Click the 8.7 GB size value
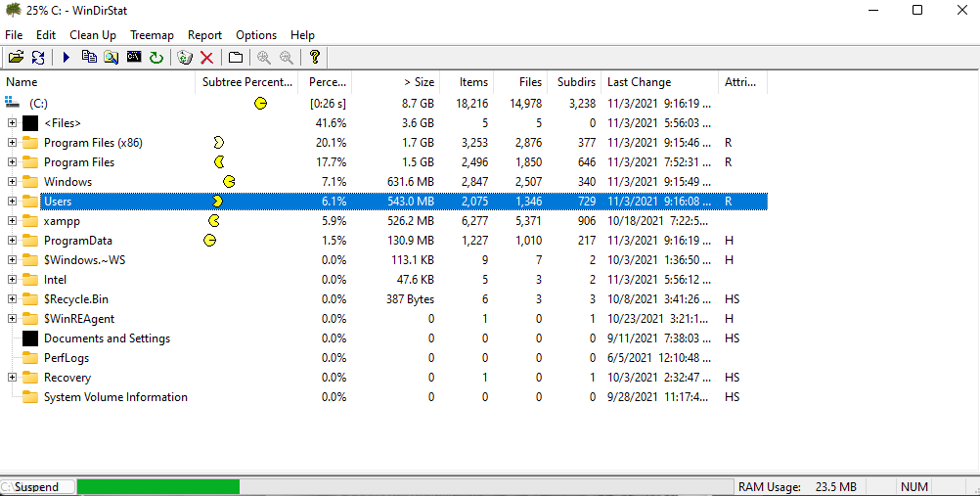This screenshot has width=980, height=496. coord(419,103)
